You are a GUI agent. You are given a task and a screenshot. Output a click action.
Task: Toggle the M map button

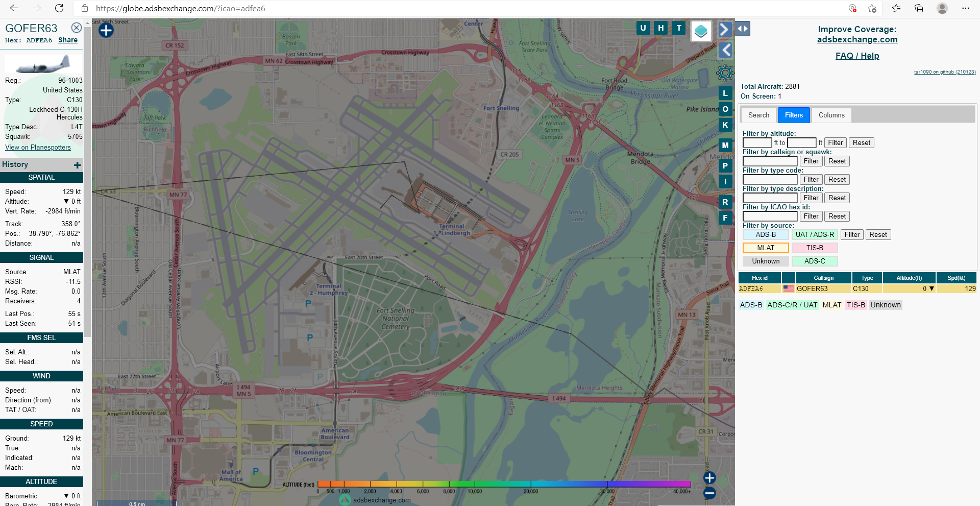pyautogui.click(x=725, y=146)
